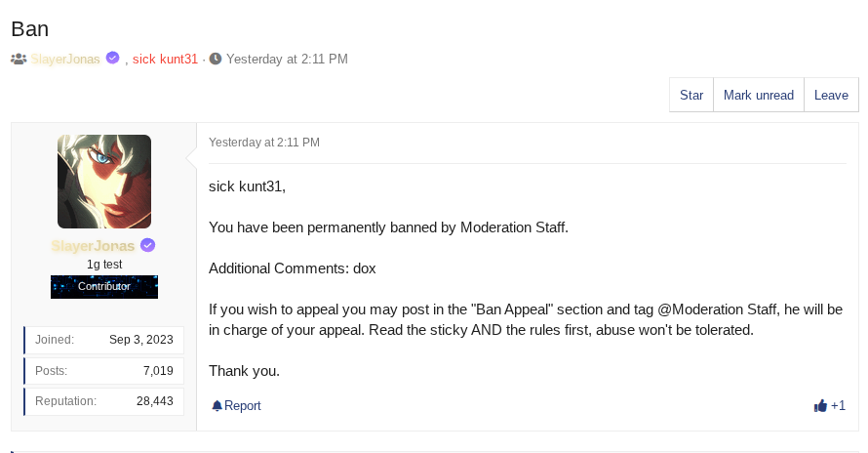
Task: Open SlayerJonas's avatar image
Action: tap(104, 182)
